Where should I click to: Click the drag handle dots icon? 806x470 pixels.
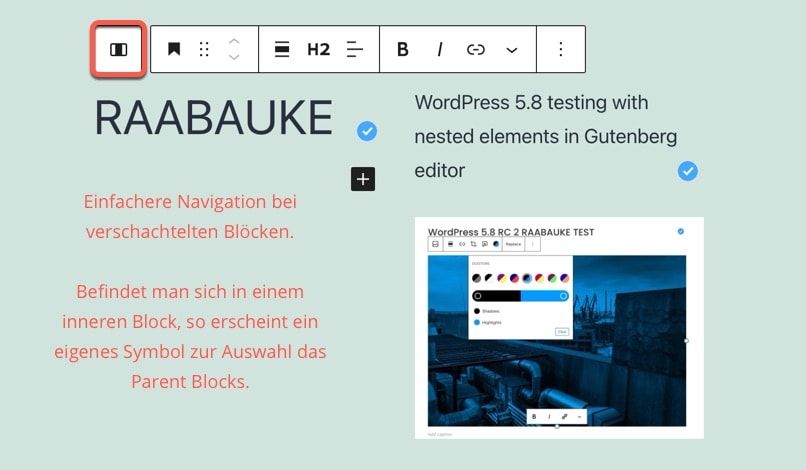[204, 49]
